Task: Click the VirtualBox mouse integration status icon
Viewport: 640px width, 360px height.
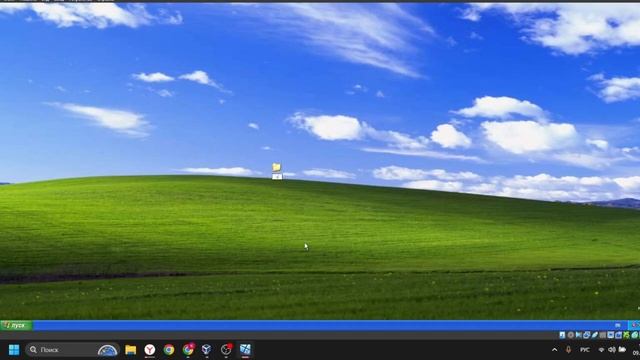Action: 635,335
